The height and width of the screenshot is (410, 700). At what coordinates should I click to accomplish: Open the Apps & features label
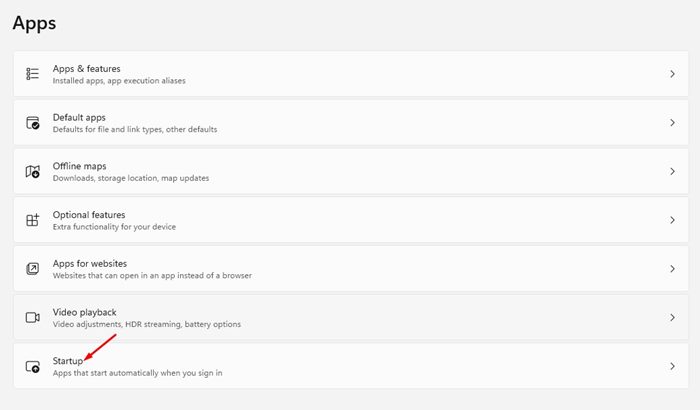pos(89,68)
